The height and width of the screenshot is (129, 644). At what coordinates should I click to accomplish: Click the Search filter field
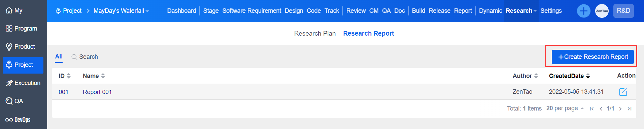(x=85, y=57)
